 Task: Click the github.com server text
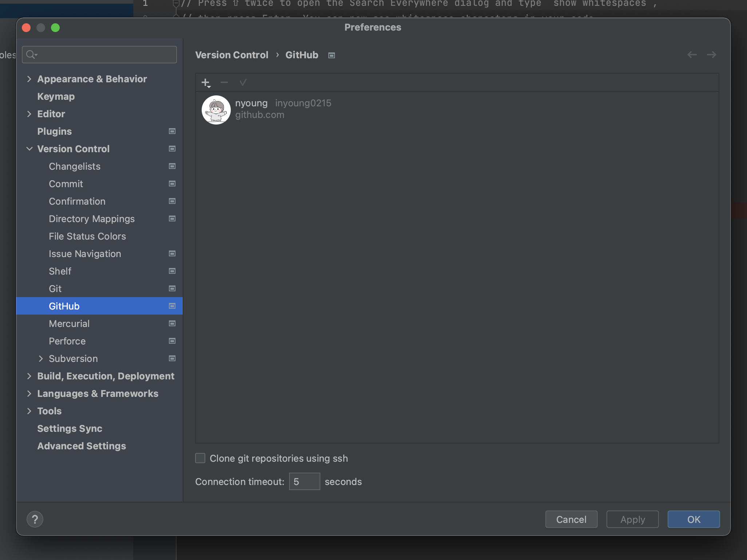coord(260,115)
